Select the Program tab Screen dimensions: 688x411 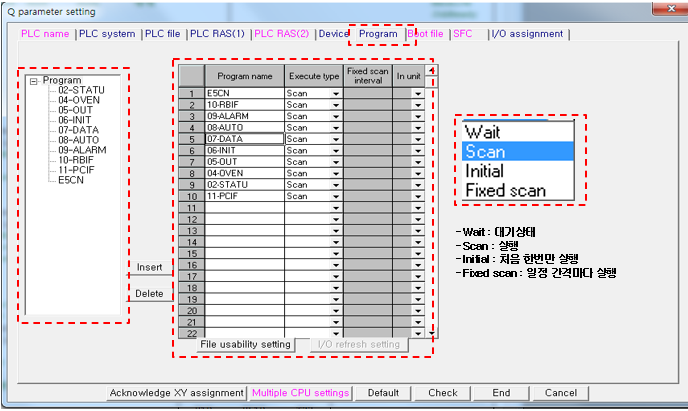[378, 34]
